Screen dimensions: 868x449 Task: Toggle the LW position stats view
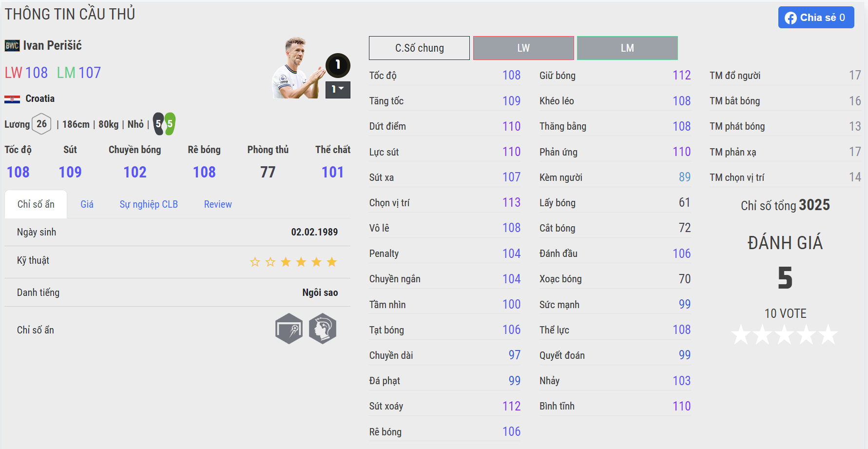(x=523, y=48)
